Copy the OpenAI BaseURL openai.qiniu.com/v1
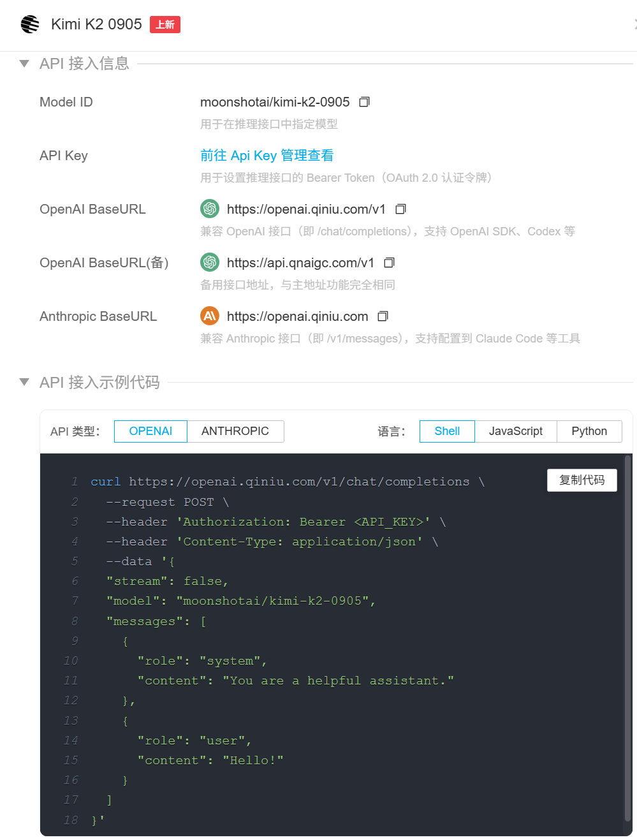The width and height of the screenshot is (637, 840). [400, 209]
